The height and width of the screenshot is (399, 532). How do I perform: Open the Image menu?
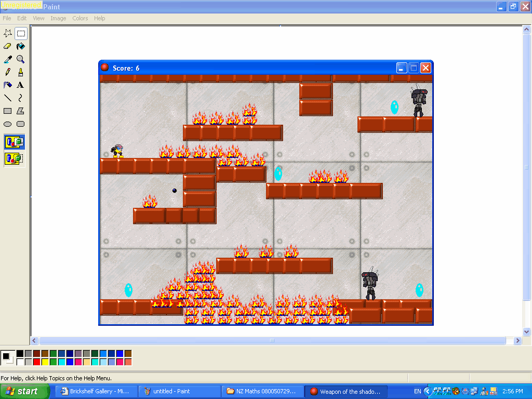tap(58, 18)
